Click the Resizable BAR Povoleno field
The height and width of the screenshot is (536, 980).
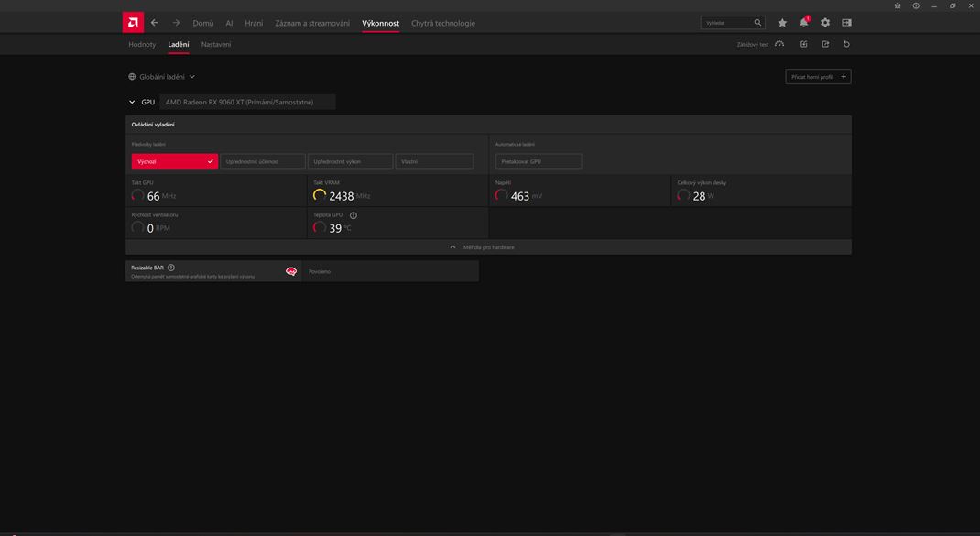coord(390,271)
